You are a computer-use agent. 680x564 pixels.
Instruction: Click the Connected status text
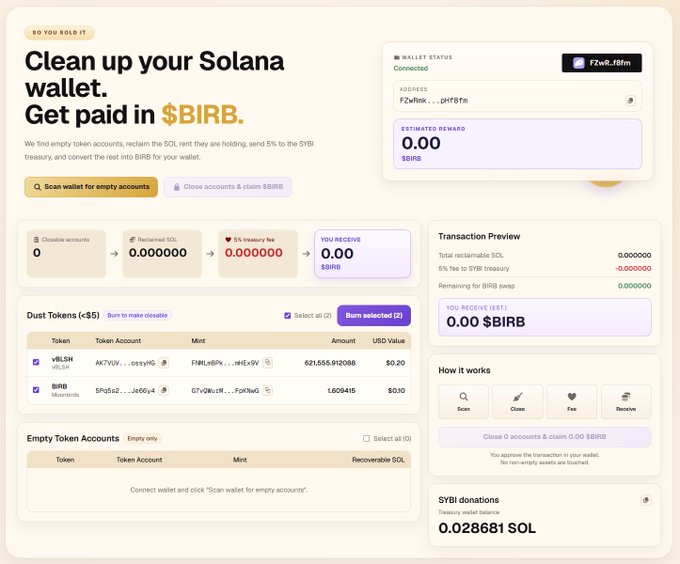pos(411,68)
